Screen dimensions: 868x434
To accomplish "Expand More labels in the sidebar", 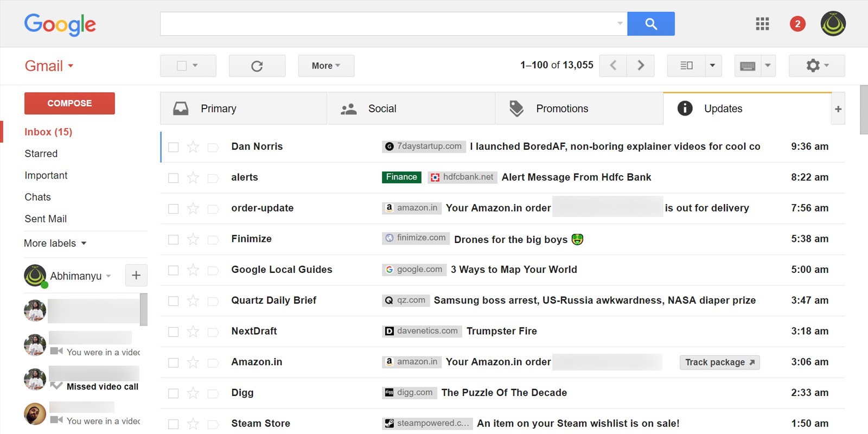I will tap(55, 243).
